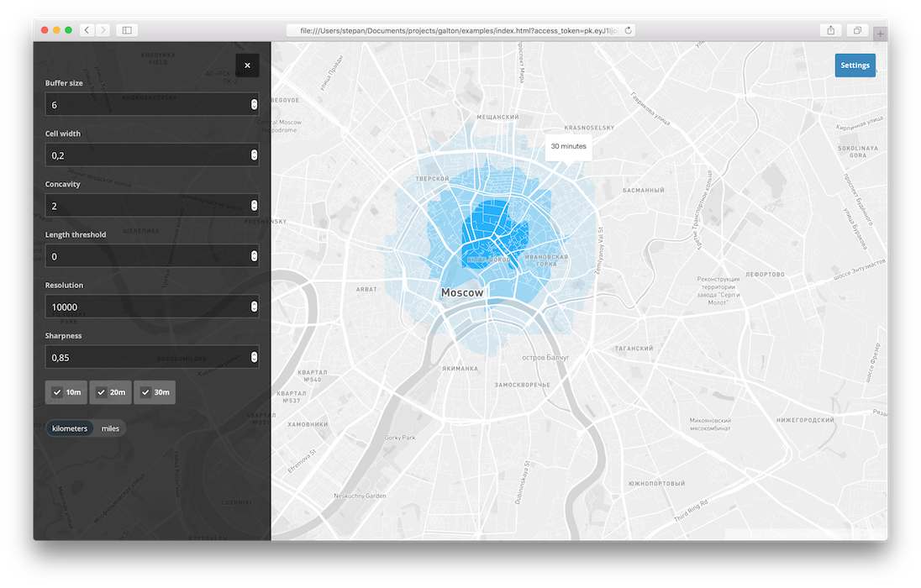Decrease Concavity using its stepper control

(x=254, y=208)
